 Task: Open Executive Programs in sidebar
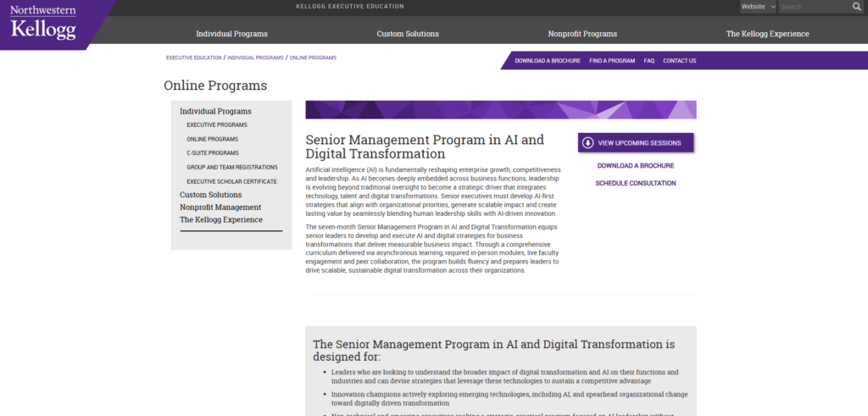[x=217, y=125]
